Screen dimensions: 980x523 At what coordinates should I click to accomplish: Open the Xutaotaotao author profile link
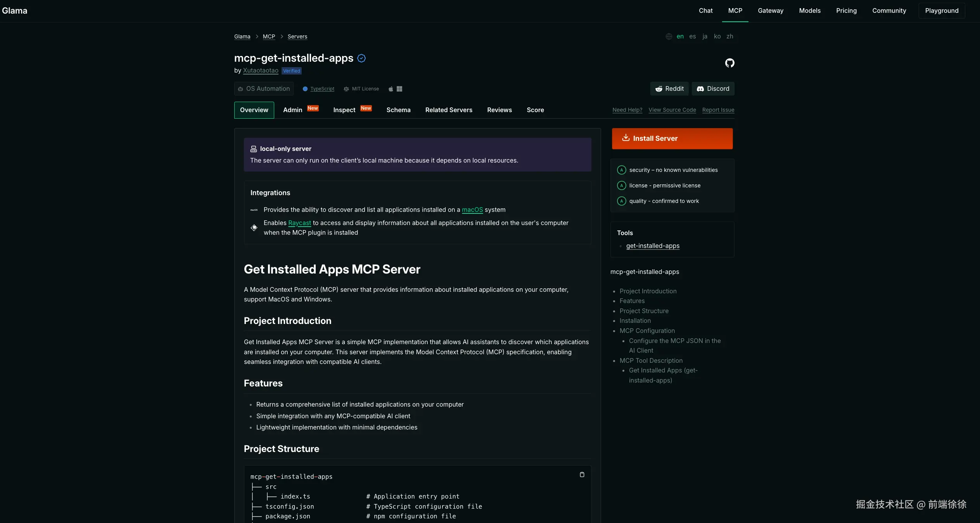(261, 71)
